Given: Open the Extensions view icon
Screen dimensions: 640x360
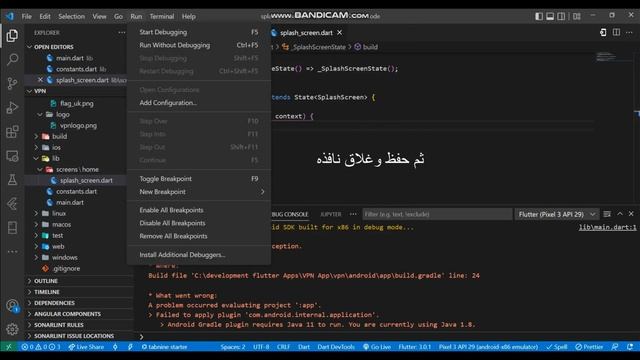Looking at the screenshot, I should 12,132.
